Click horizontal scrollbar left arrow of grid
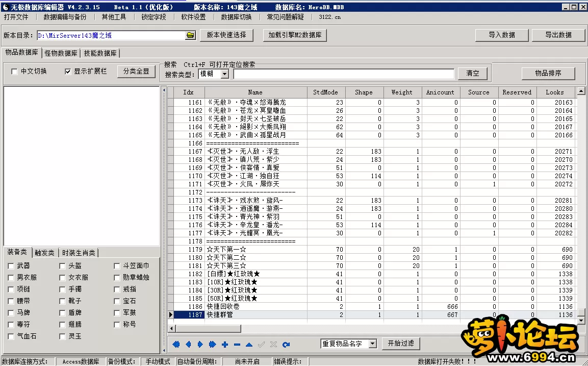Image resolution: width=588 pixels, height=366 pixels. (172, 328)
